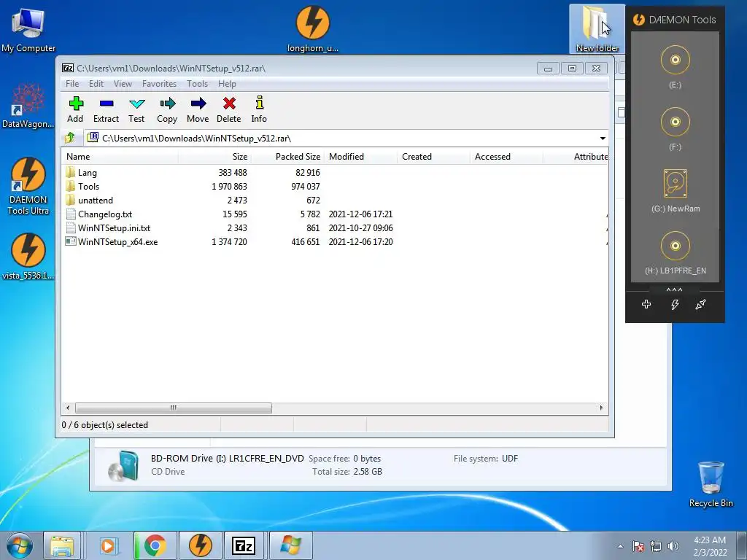Open the Edit menu

coord(96,84)
